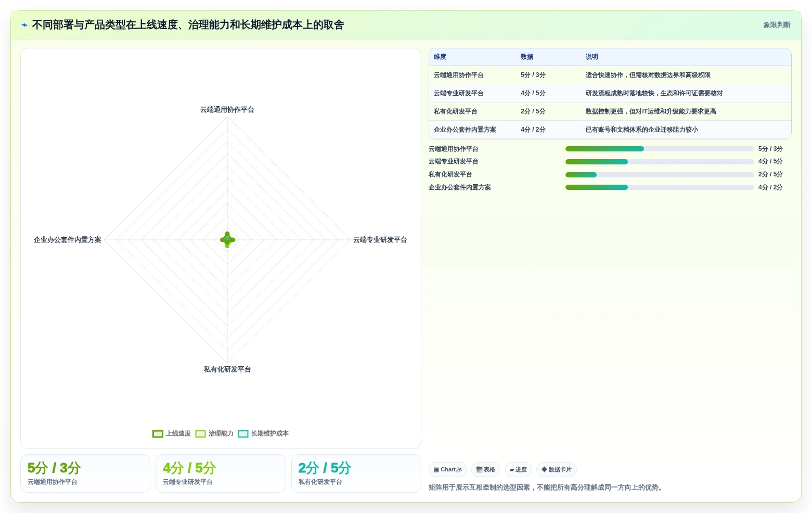Click description 适合快速协作，但需核对数据边界和高级权限
812x513 pixels.
(648, 75)
